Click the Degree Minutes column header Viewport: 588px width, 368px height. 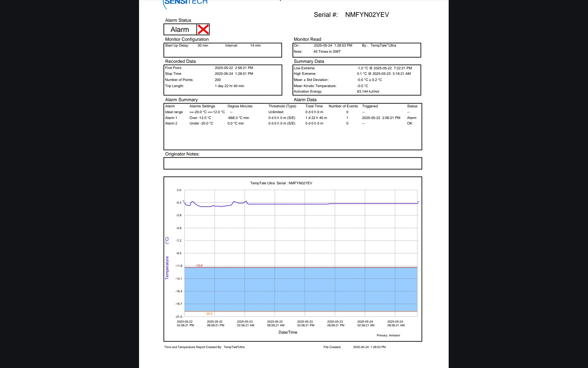(240, 106)
